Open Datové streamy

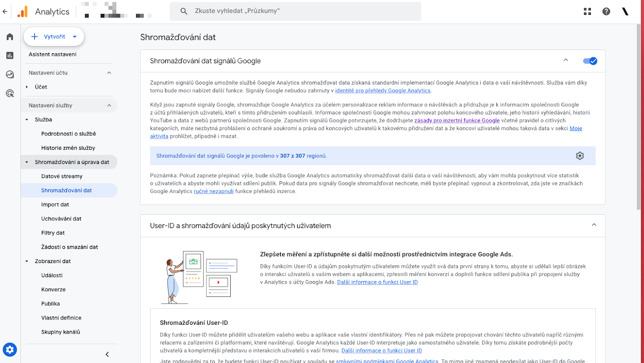pyautogui.click(x=62, y=176)
